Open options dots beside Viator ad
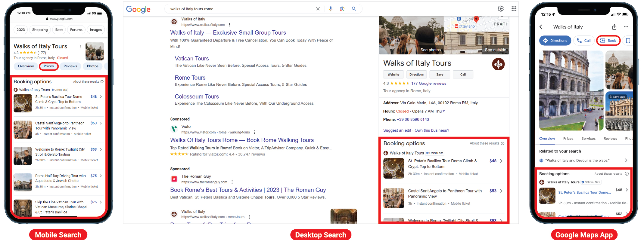The height and width of the screenshot is (245, 644). coord(255,132)
